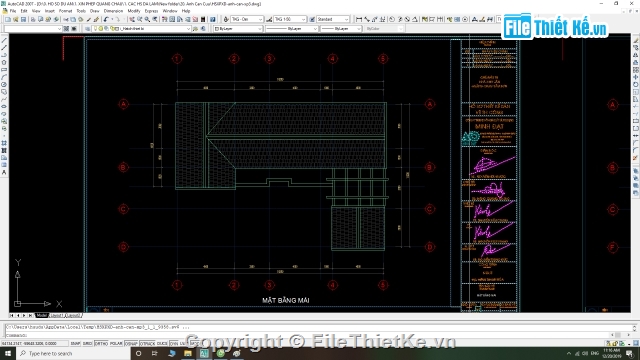Image resolution: width=640 pixels, height=360 pixels.
Task: Open the Modify menu
Action: click(x=134, y=11)
